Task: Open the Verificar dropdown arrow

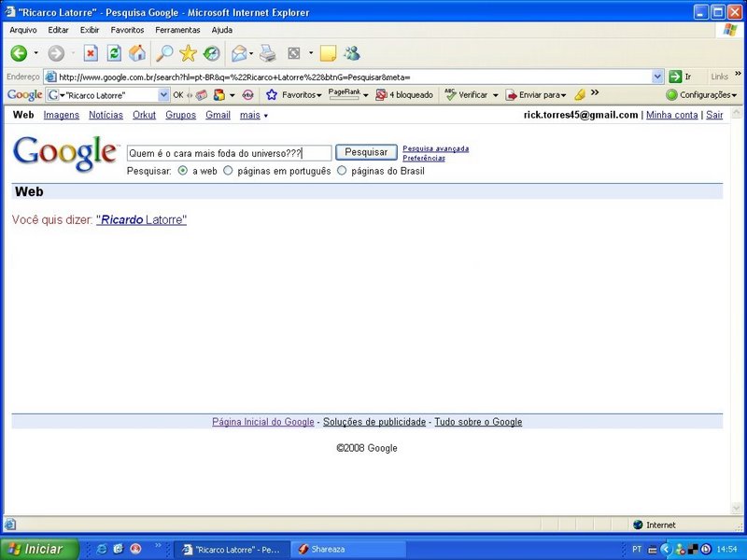Action: (495, 96)
